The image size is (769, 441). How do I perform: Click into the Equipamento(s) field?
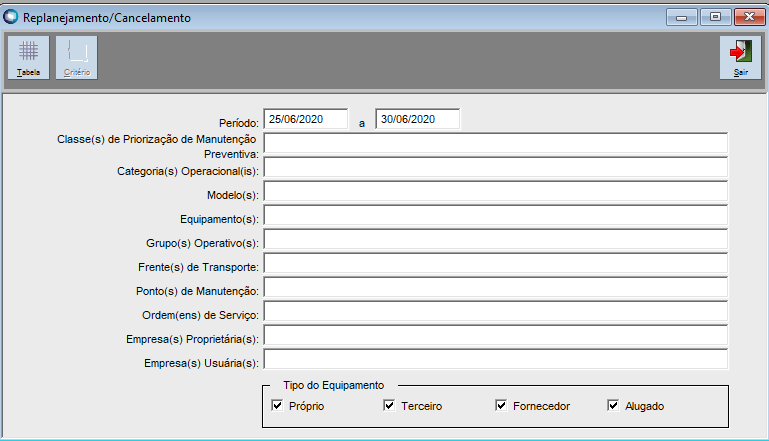coord(495,216)
